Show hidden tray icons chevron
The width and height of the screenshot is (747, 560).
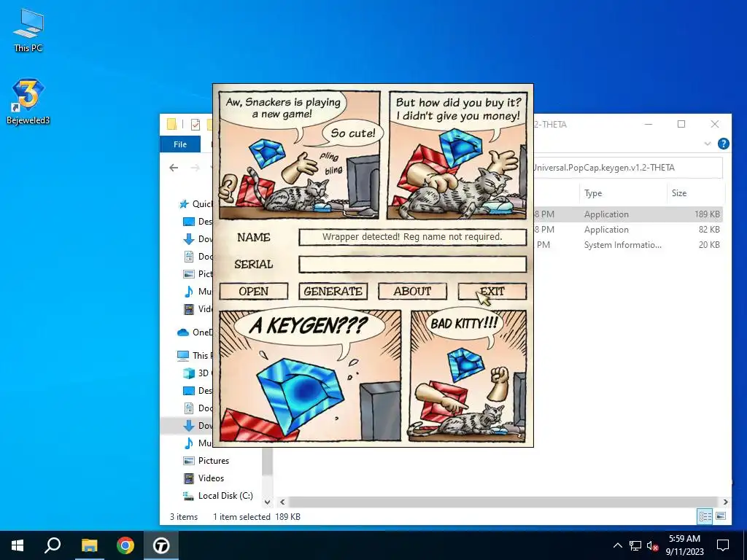[617, 545]
